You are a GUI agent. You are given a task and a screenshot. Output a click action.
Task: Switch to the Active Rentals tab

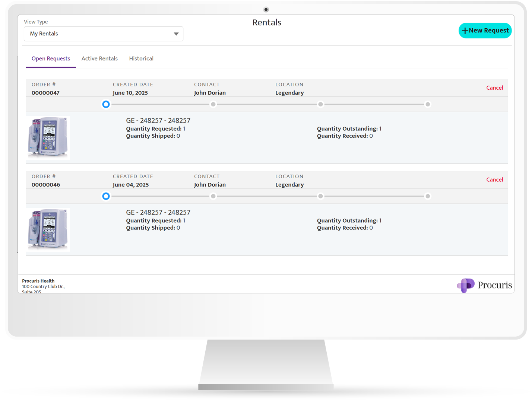[x=99, y=59]
